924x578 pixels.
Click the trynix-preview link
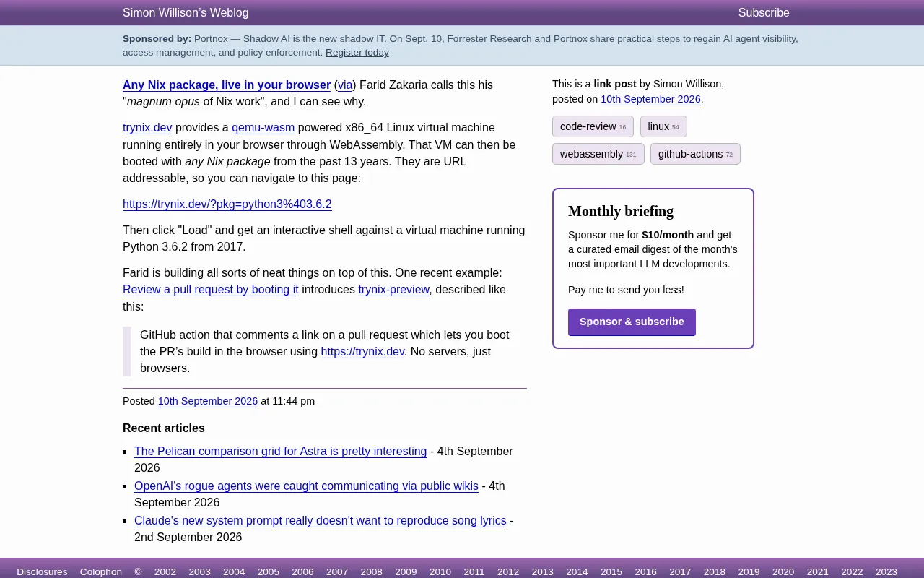click(393, 289)
